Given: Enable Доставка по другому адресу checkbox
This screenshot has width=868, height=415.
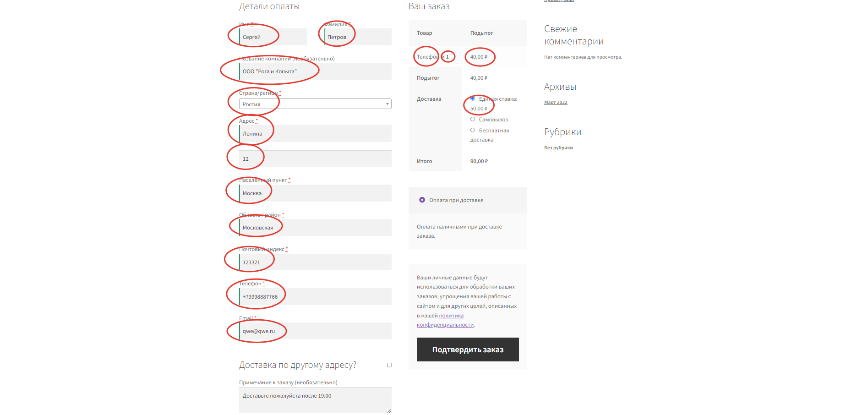Looking at the screenshot, I should click(389, 365).
